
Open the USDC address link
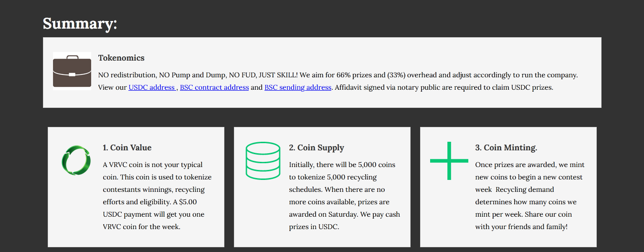(152, 87)
